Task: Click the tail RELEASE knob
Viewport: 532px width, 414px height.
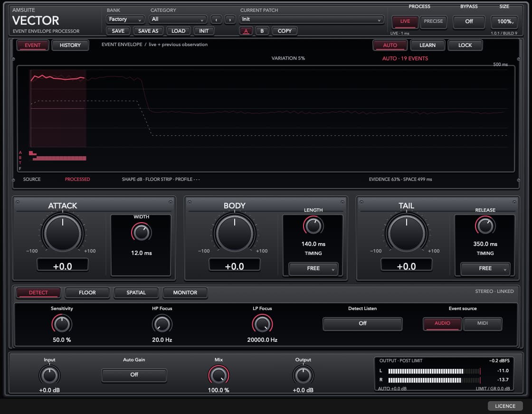Action: coord(485,226)
